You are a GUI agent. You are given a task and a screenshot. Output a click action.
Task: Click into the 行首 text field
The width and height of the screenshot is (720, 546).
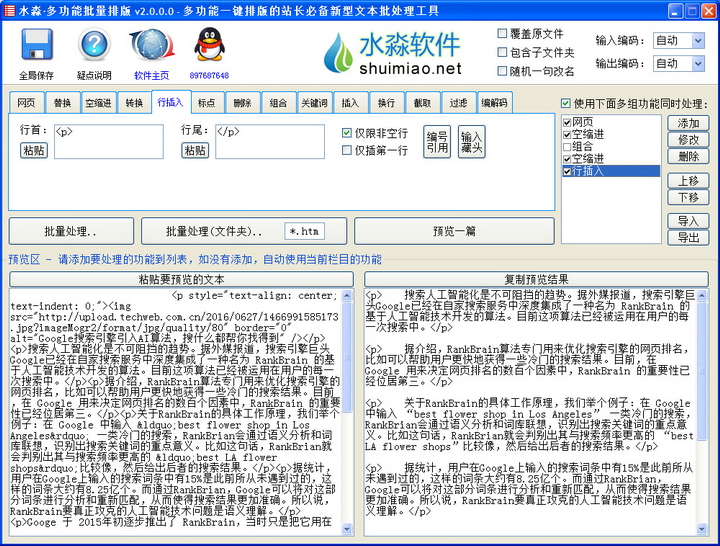coord(109,141)
